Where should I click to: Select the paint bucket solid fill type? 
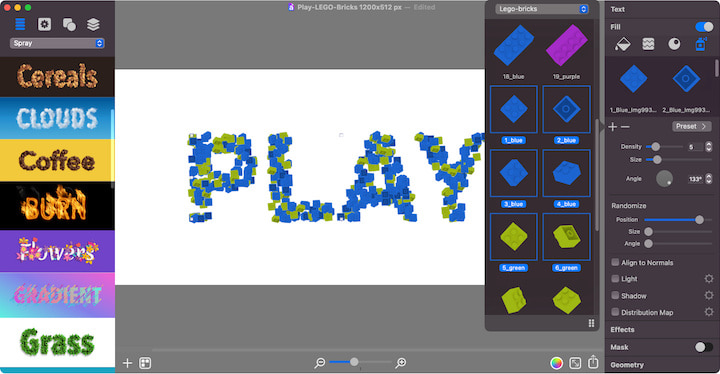tap(623, 44)
